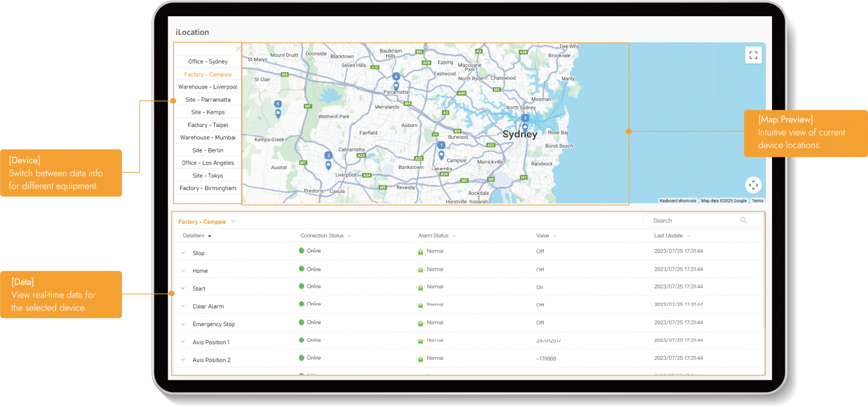Sort by Connection Status column
Viewport: 868px width, 407px height.
[322, 236]
